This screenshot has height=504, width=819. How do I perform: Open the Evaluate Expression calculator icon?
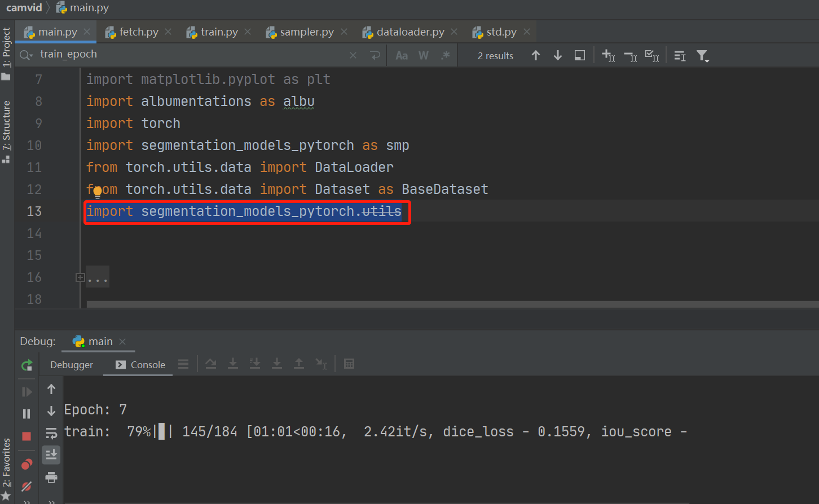(350, 364)
